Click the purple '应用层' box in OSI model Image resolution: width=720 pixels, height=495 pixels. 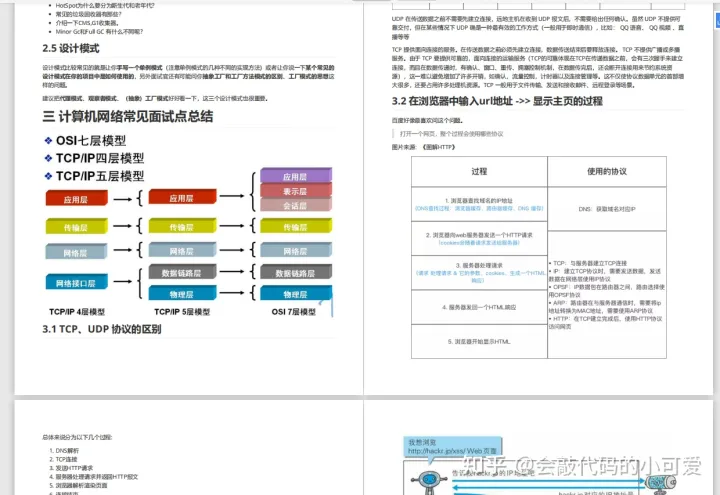[x=296, y=175]
